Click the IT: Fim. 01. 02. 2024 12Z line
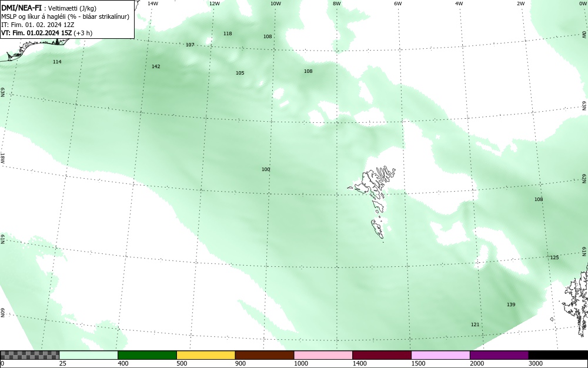588x368 pixels. click(x=38, y=25)
